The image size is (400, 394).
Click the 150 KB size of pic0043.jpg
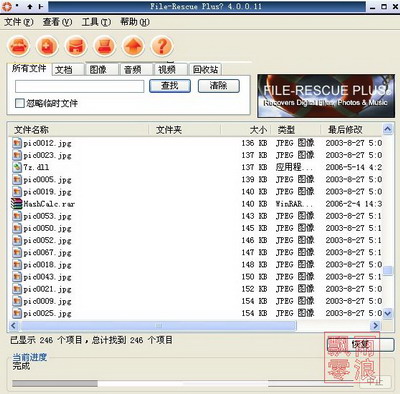point(254,277)
